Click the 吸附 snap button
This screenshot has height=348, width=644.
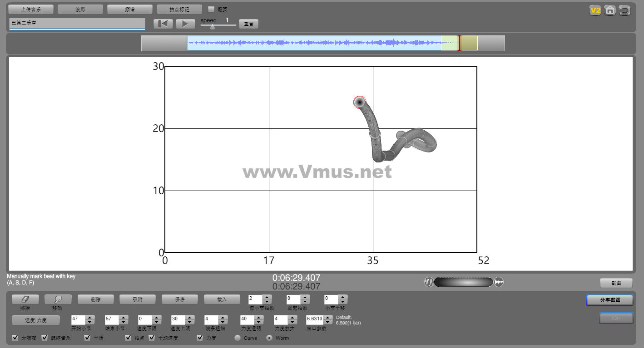point(138,299)
